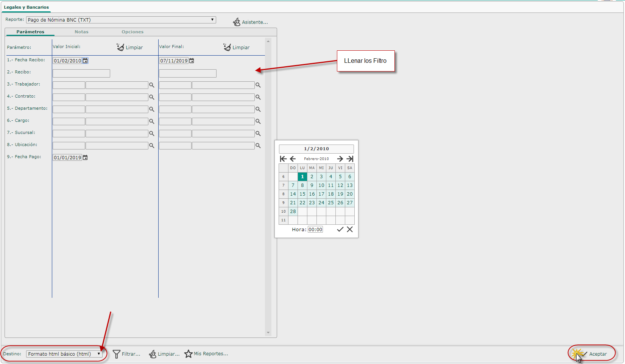Confirm calendar date with checkmark icon

pos(340,229)
